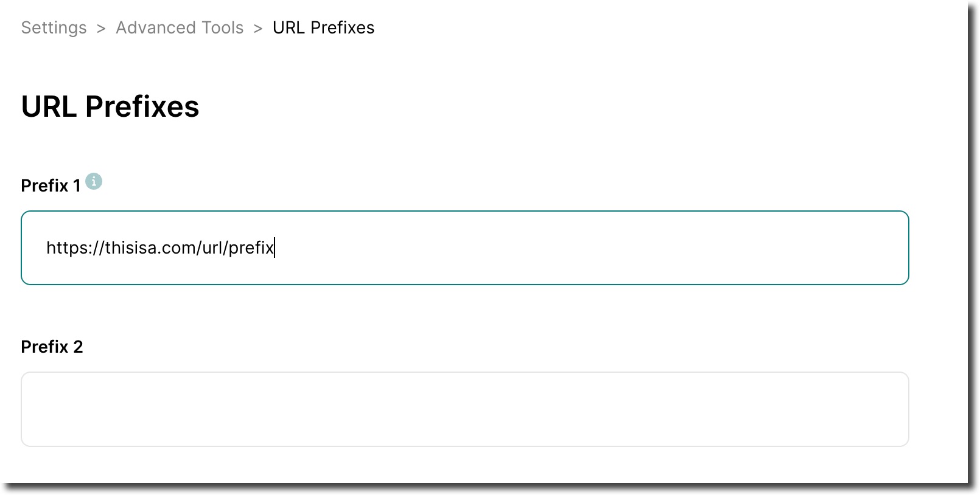Click the separator arrow after Advanced Tools
The height and width of the screenshot is (495, 980).
[x=258, y=29]
